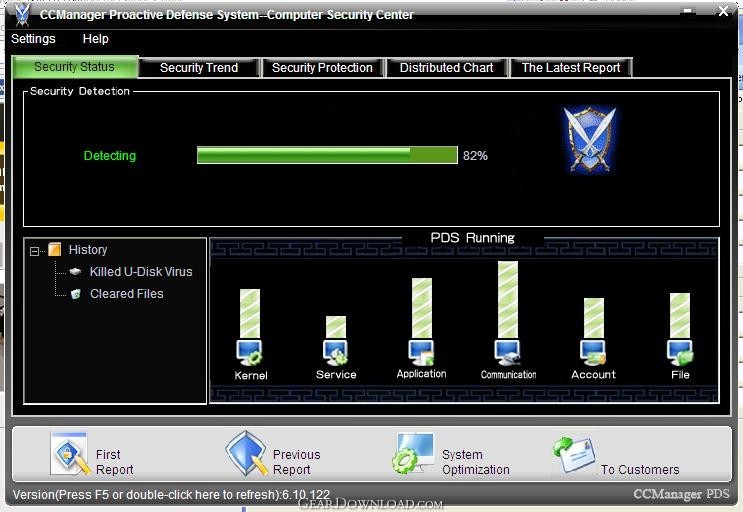Click the Service activity bar
Image resolution: width=743 pixels, height=512 pixels.
coord(336,327)
